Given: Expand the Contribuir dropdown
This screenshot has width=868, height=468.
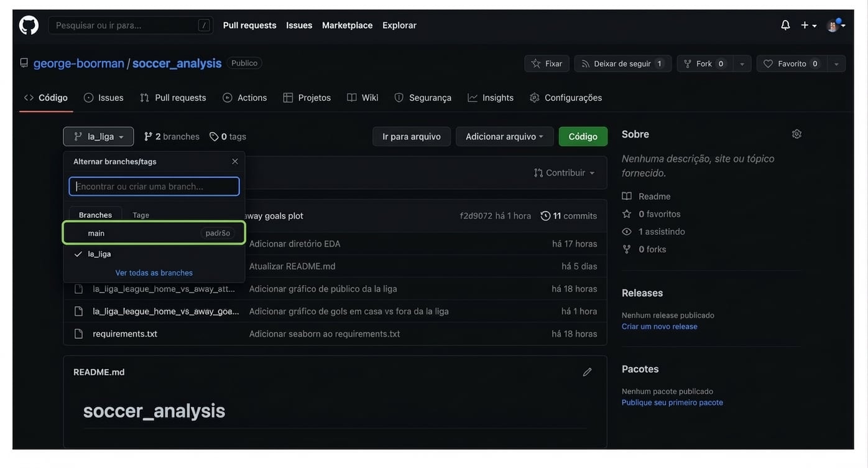Looking at the screenshot, I should tap(564, 172).
